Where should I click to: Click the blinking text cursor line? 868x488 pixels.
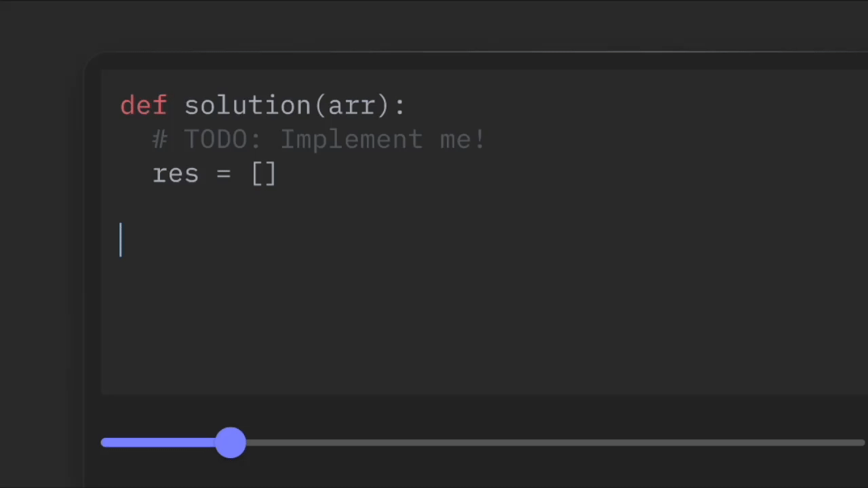(x=121, y=240)
